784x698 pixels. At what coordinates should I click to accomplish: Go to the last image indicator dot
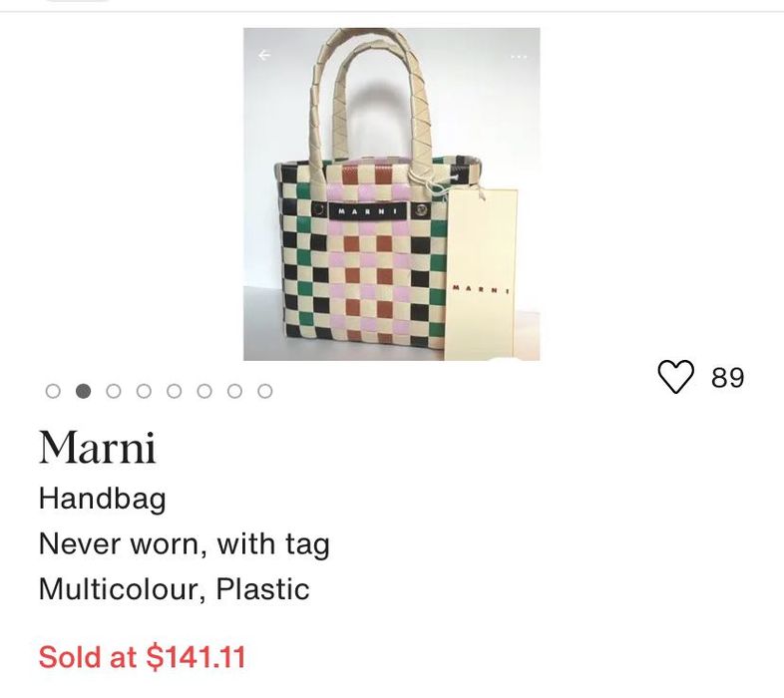coord(264,392)
